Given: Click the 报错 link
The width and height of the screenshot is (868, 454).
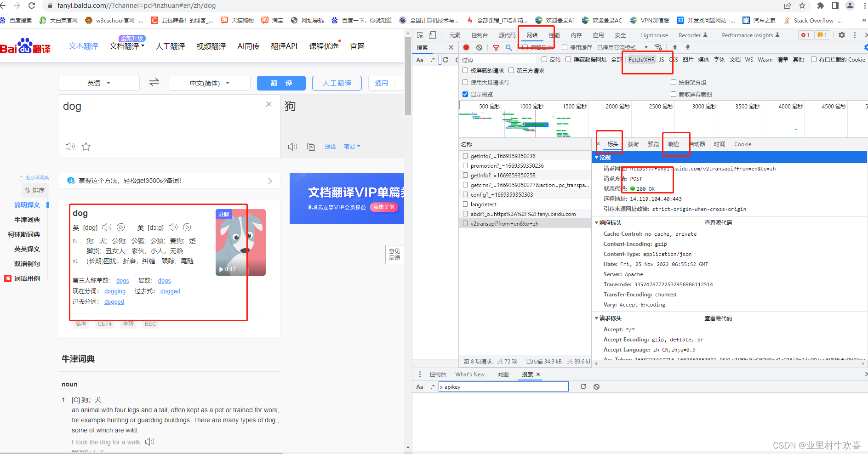Looking at the screenshot, I should [x=330, y=147].
